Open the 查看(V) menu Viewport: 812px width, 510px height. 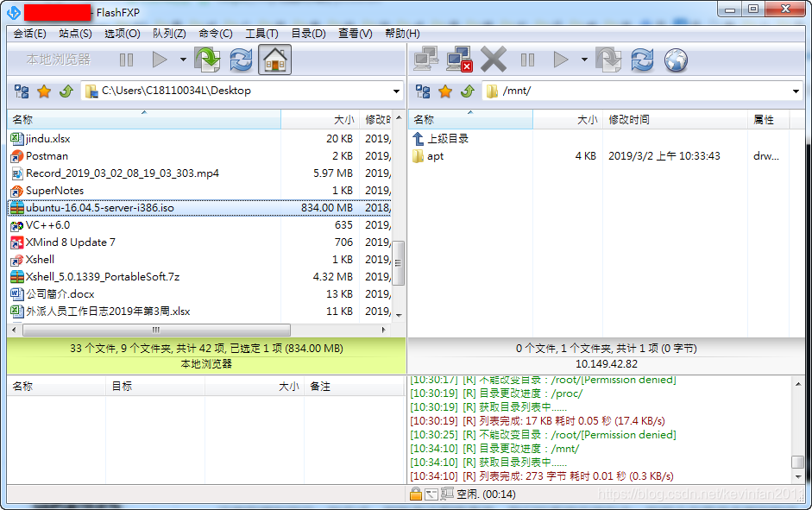(x=356, y=34)
